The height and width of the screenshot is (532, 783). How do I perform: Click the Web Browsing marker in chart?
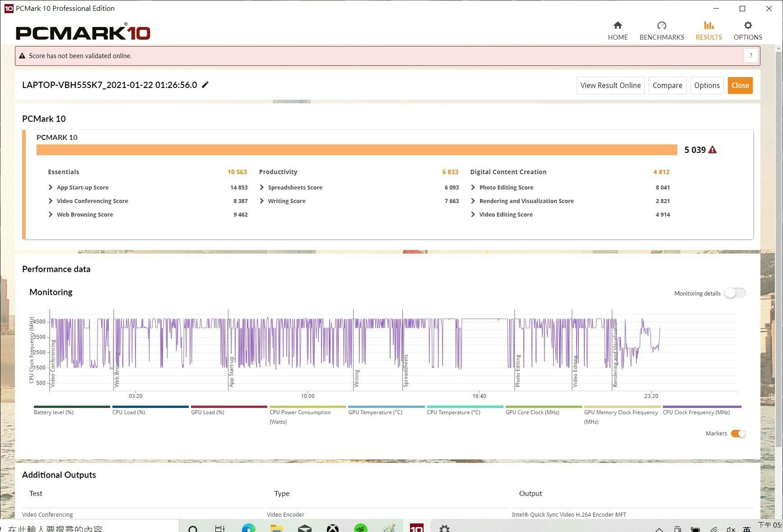pyautogui.click(x=117, y=370)
